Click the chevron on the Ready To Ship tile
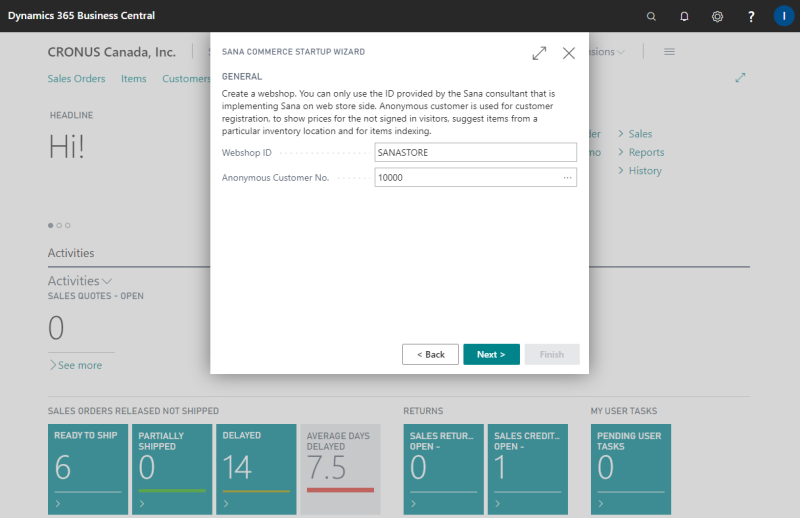Image resolution: width=800 pixels, height=518 pixels. tap(58, 504)
